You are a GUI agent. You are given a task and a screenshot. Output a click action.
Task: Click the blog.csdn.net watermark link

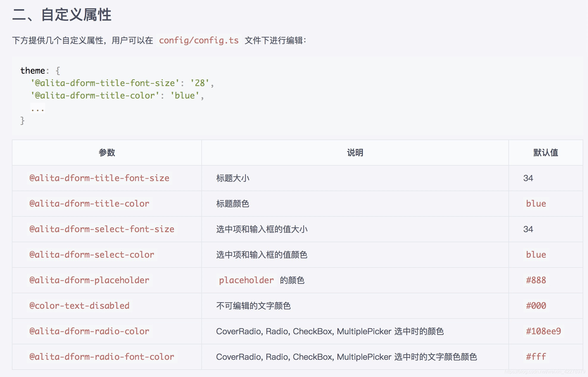tap(545, 372)
